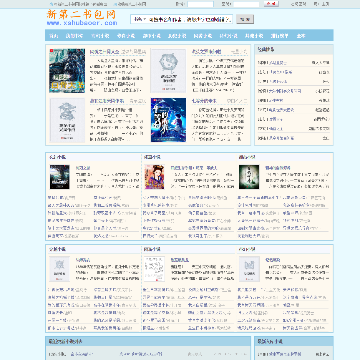Click the orange site logo in header
This screenshot has width=360, height=360.
81,15
